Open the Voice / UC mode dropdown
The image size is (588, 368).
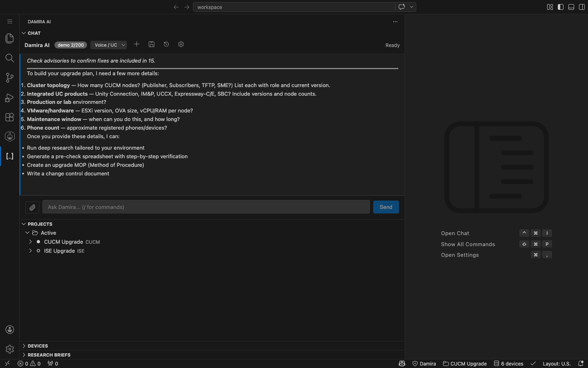click(x=109, y=45)
